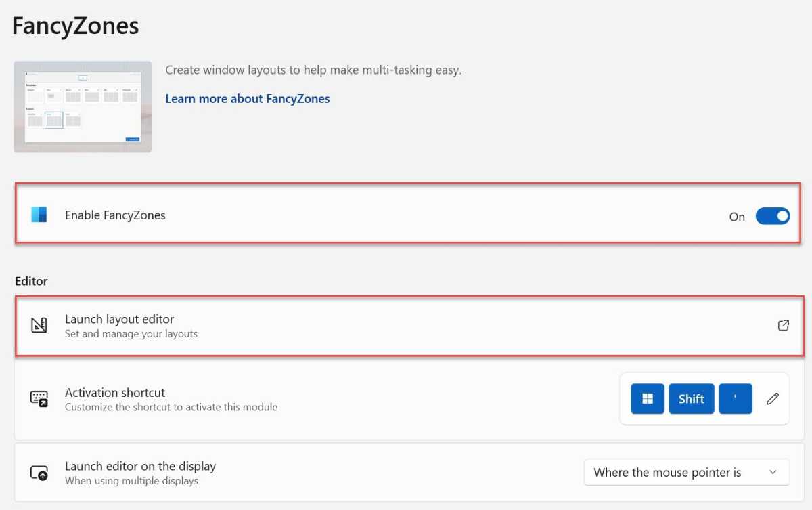The width and height of the screenshot is (812, 510).
Task: Click the FancyZones blue logo icon
Action: [39, 215]
